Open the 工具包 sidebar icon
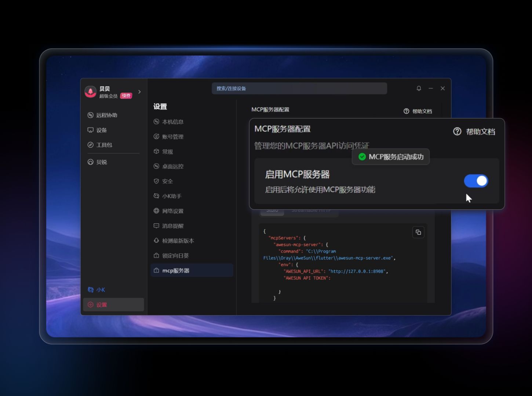 pyautogui.click(x=90, y=144)
